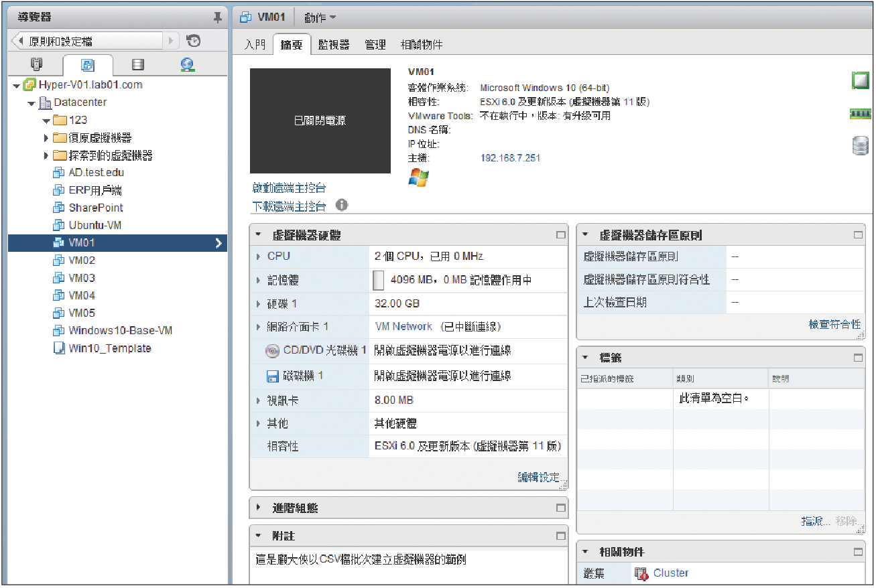Expand the CPU hardware row
The image size is (876, 588).
click(258, 256)
